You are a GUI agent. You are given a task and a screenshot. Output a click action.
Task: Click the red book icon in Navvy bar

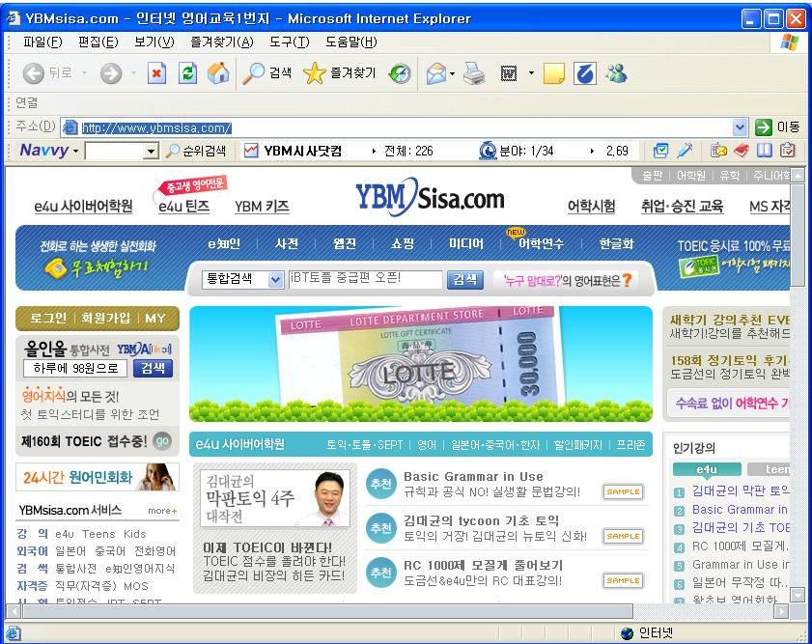[x=742, y=151]
